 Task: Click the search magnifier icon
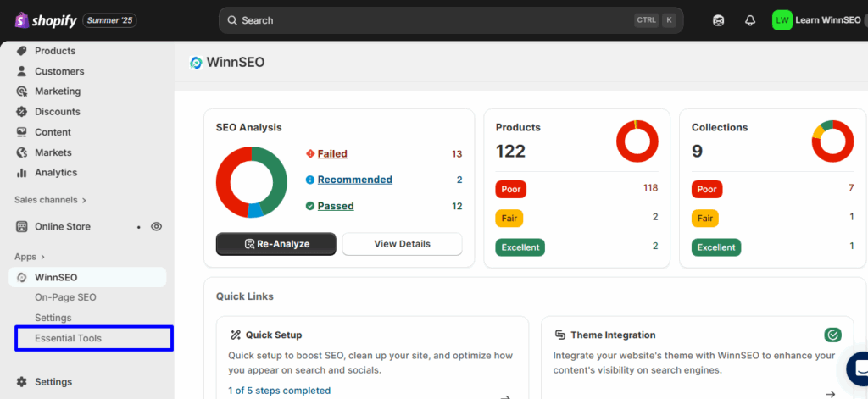click(232, 20)
